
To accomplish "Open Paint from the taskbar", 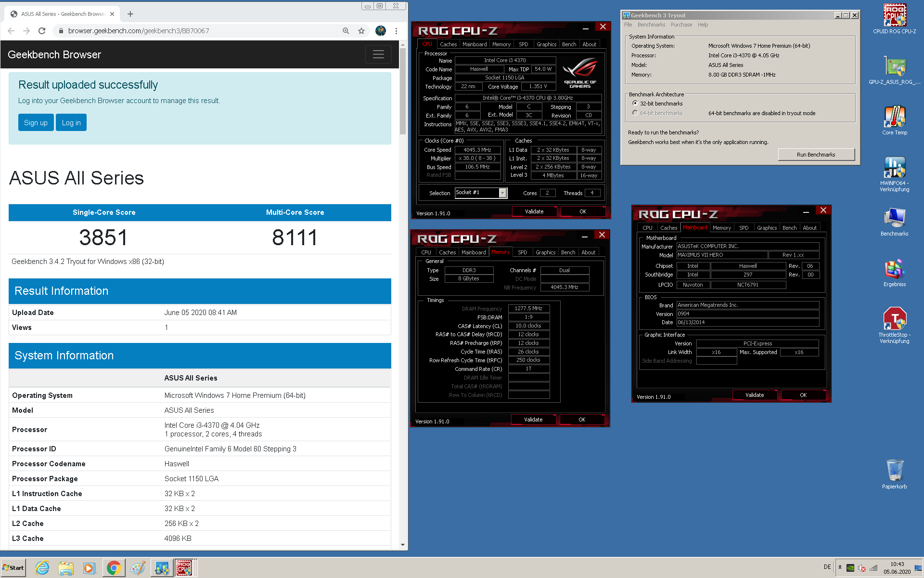I will point(138,568).
